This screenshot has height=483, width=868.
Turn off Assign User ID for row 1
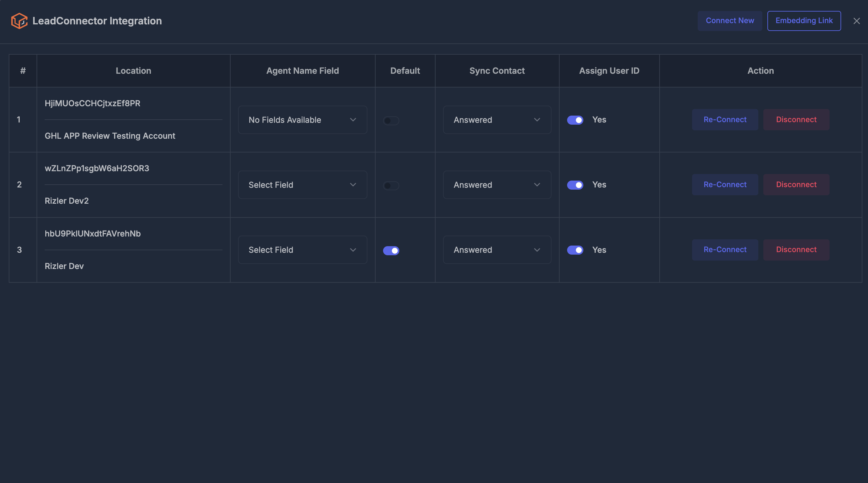575,120
